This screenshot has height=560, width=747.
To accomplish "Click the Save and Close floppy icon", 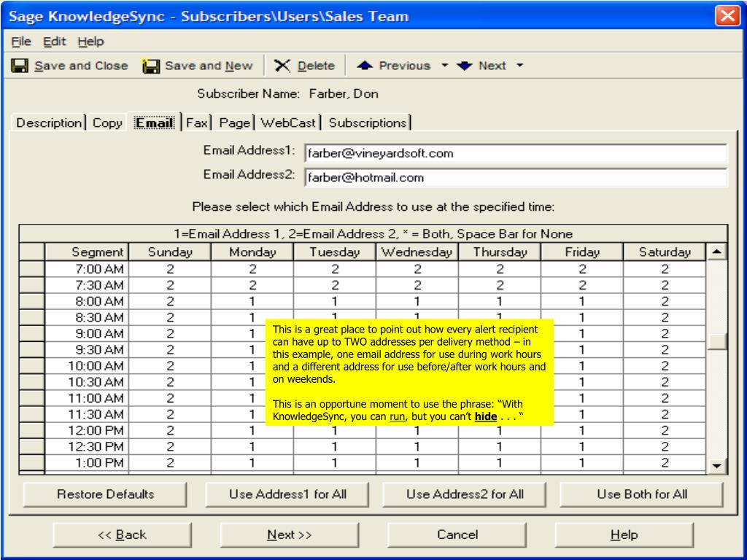I will pos(20,66).
